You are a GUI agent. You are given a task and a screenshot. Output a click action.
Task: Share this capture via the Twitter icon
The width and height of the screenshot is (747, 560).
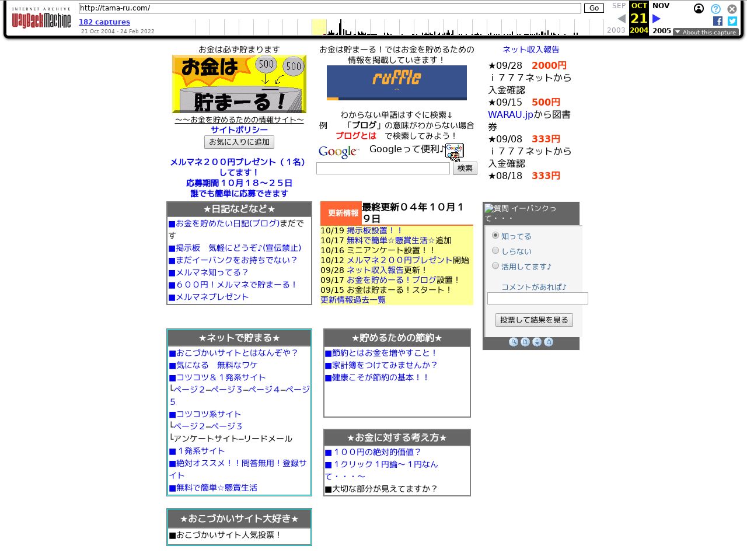click(732, 20)
